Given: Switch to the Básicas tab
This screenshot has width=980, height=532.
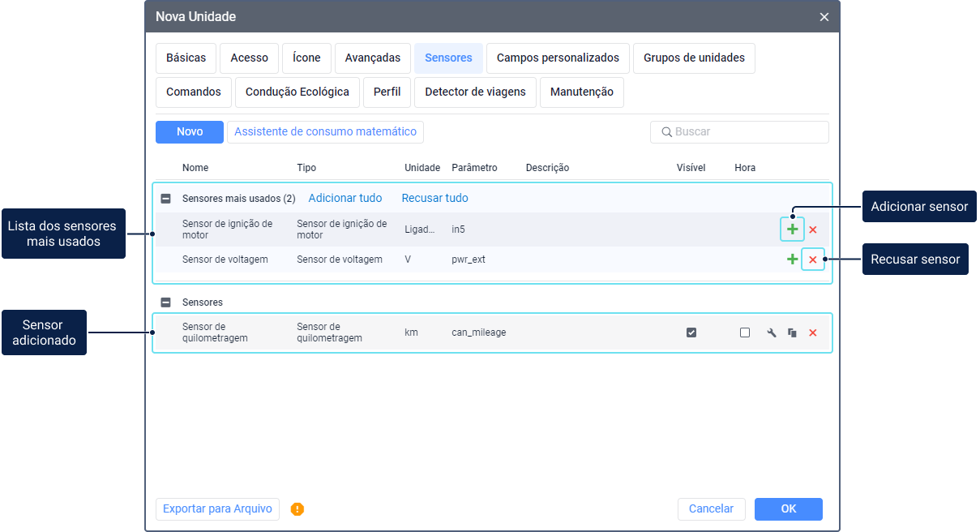Looking at the screenshot, I should point(186,58).
